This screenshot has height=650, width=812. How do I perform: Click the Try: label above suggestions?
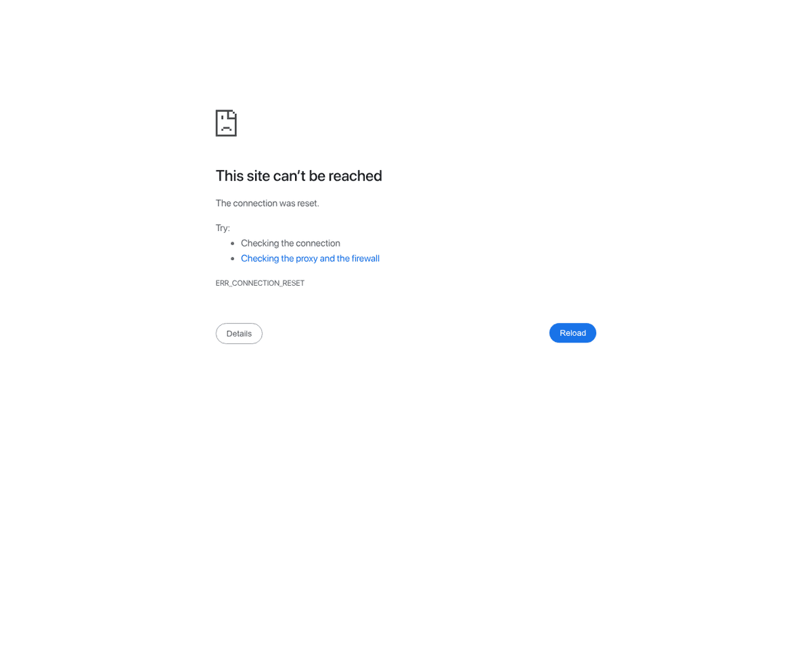click(223, 228)
